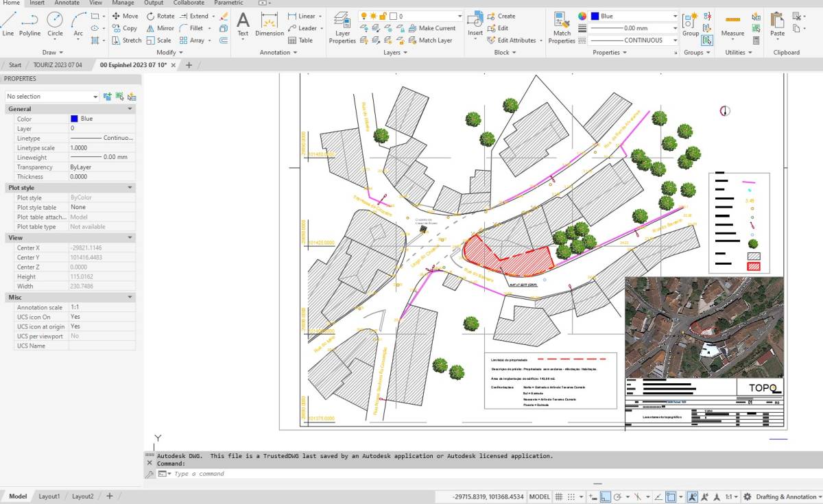This screenshot has height=504, width=823.
Task: Collapse the View section in Properties
Action: point(130,238)
